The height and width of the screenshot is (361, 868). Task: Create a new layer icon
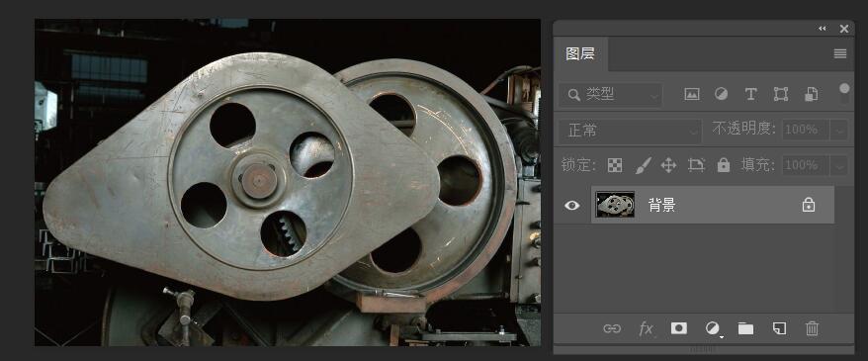pos(779,329)
